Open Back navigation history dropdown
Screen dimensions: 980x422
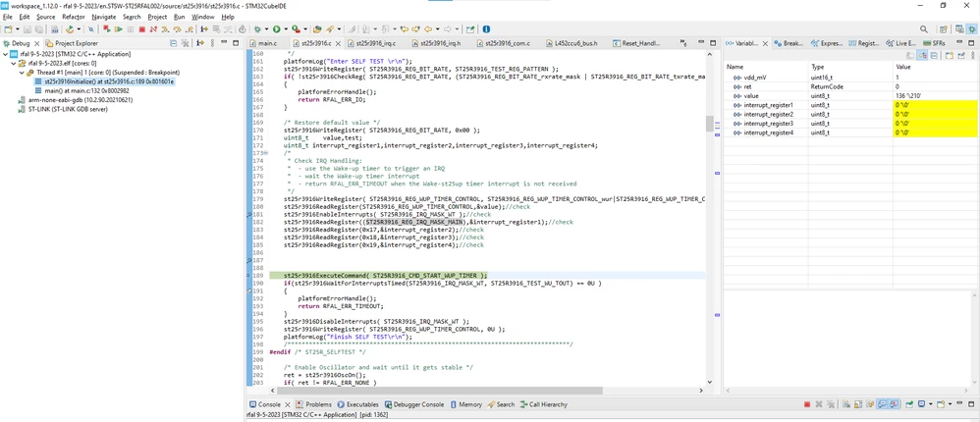point(438,28)
